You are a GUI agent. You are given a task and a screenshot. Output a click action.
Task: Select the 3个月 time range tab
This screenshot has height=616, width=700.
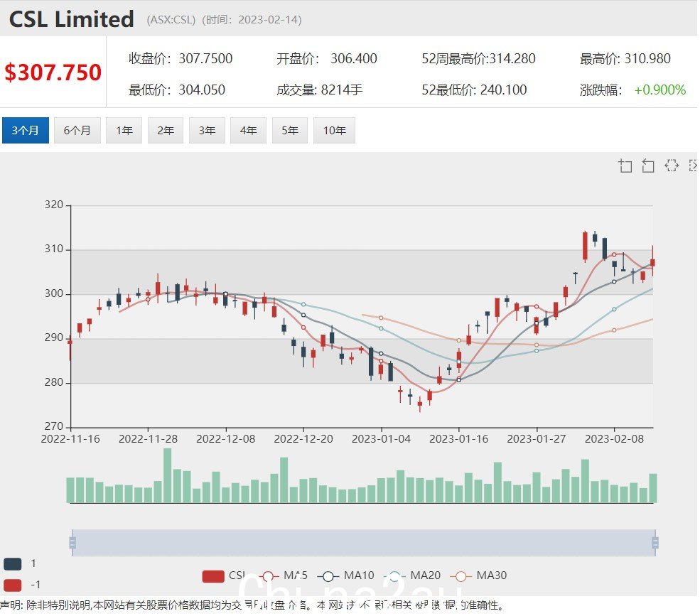tap(26, 130)
